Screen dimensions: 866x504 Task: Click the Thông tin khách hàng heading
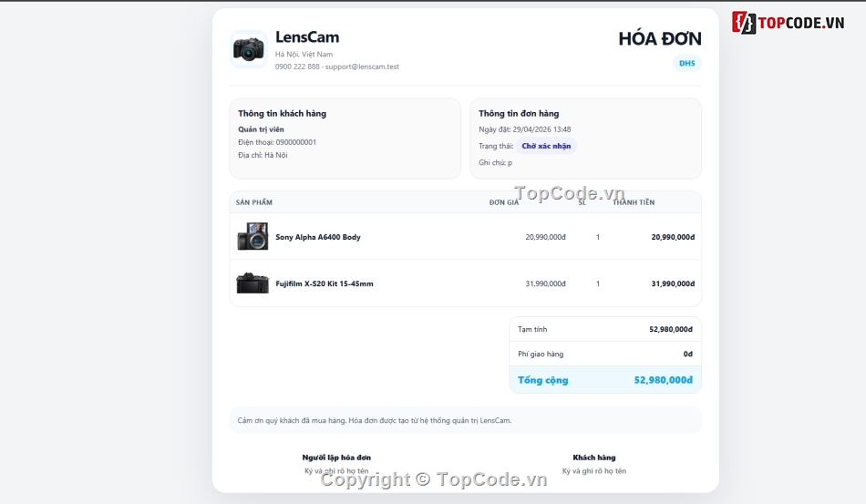pyautogui.click(x=283, y=113)
